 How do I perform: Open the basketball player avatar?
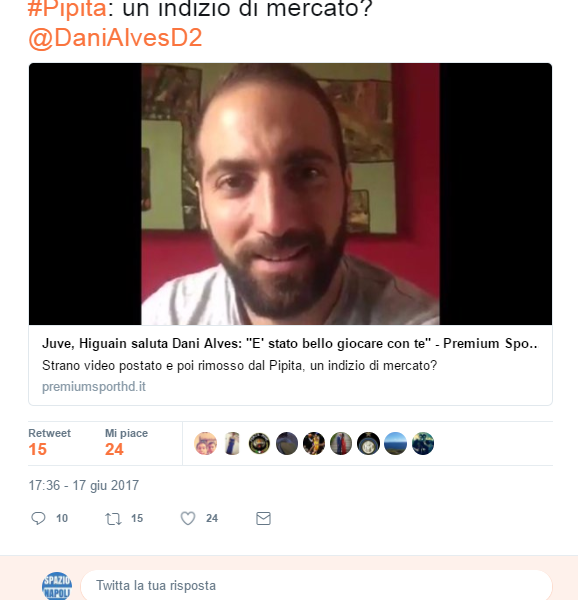[x=314, y=443]
